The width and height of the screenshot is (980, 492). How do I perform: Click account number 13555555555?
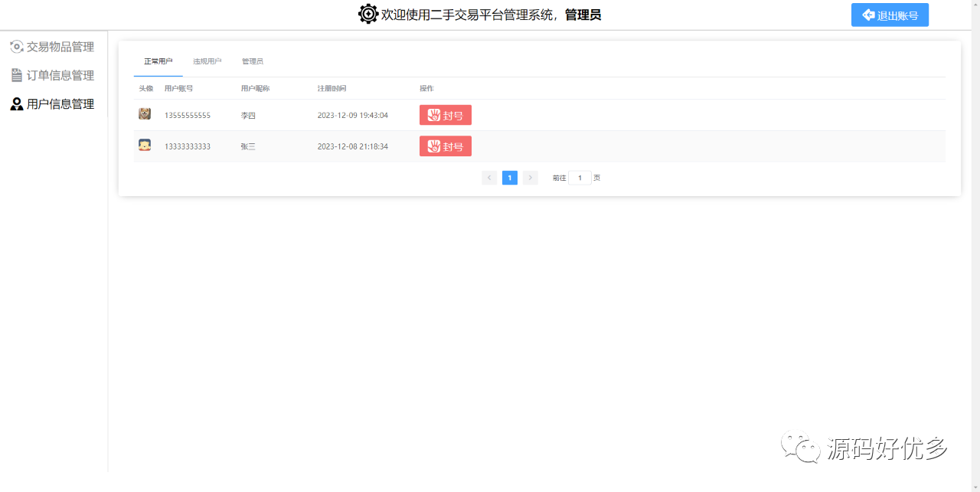(x=188, y=116)
